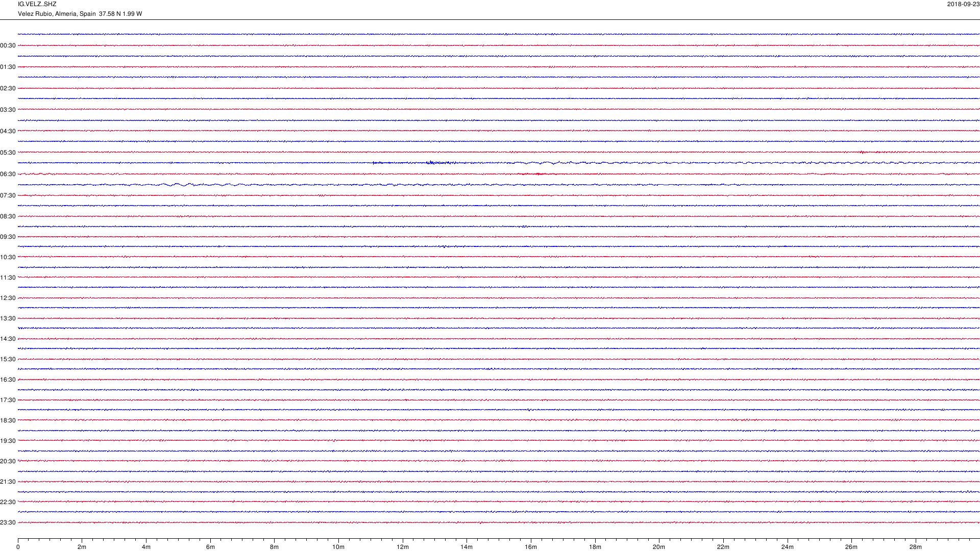Click the 12:30 time label
The image size is (980, 551).
[x=8, y=298]
